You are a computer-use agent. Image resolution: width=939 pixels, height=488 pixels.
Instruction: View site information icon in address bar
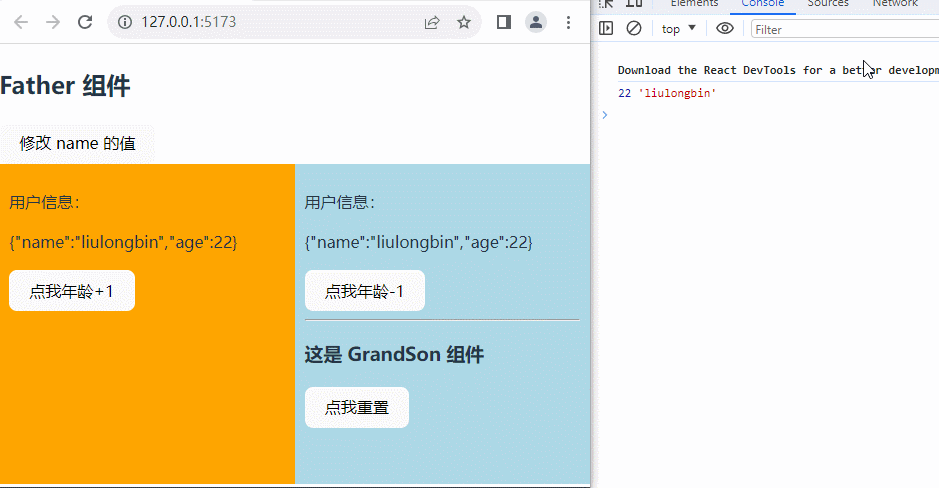[124, 22]
